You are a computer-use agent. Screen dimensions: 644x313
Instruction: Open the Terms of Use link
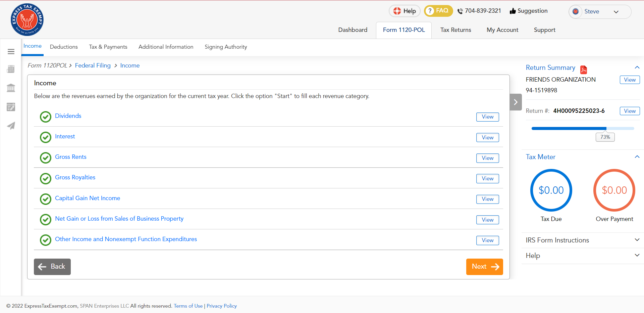tap(188, 306)
